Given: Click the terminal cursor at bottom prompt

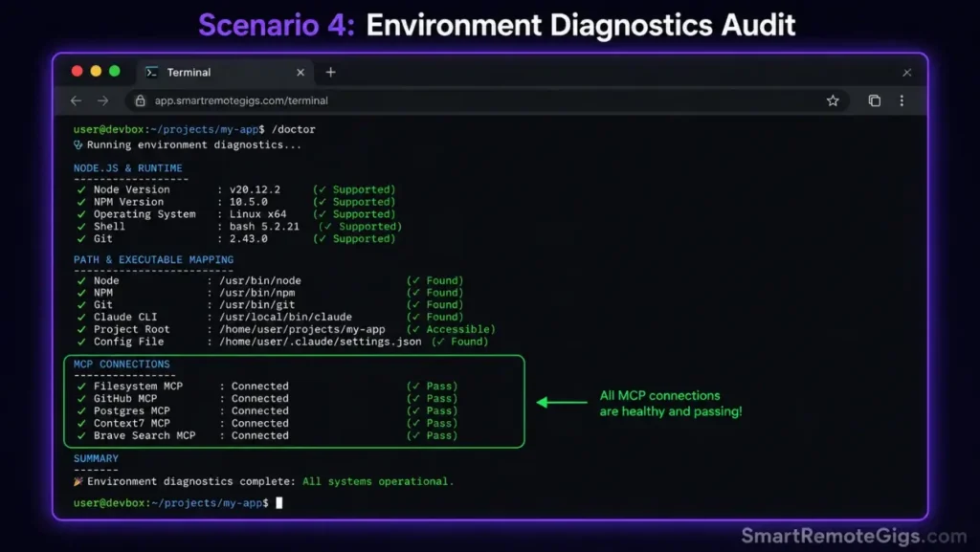Looking at the screenshot, I should click(x=279, y=502).
